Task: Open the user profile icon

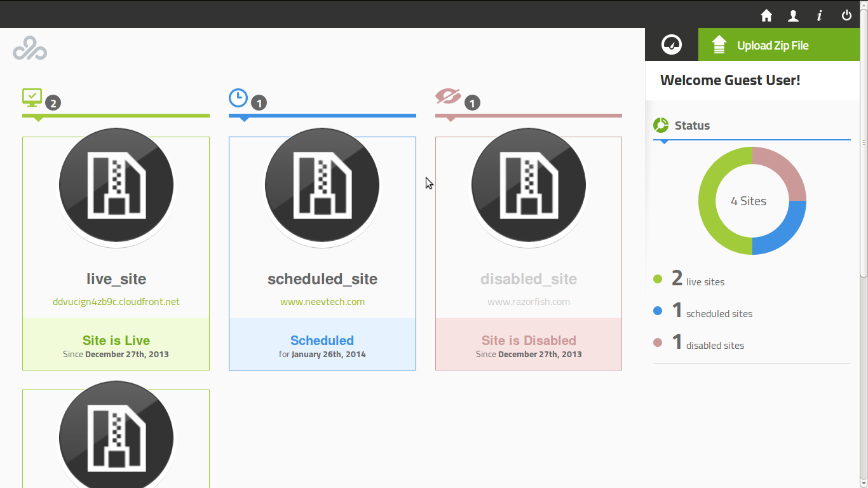Action: pos(793,15)
